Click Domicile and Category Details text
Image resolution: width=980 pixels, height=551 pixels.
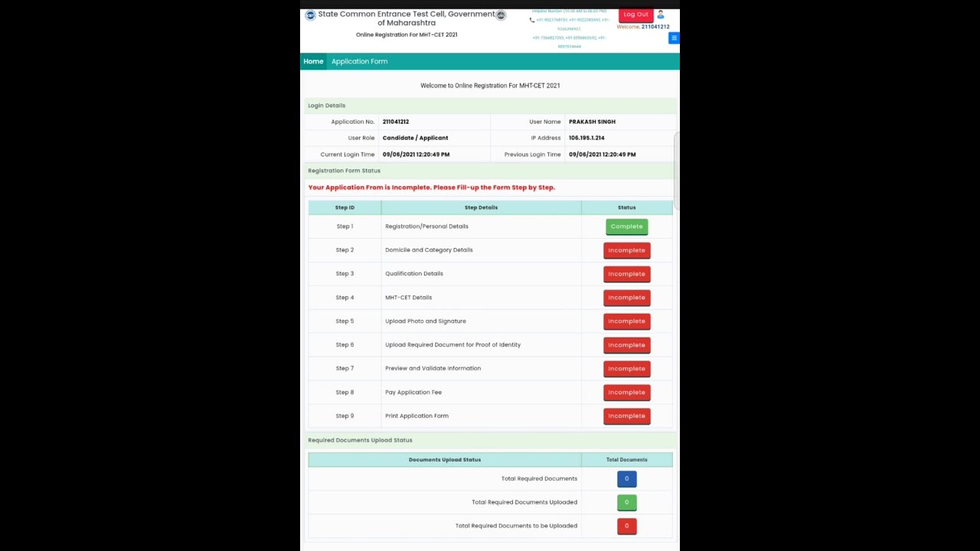tap(429, 250)
